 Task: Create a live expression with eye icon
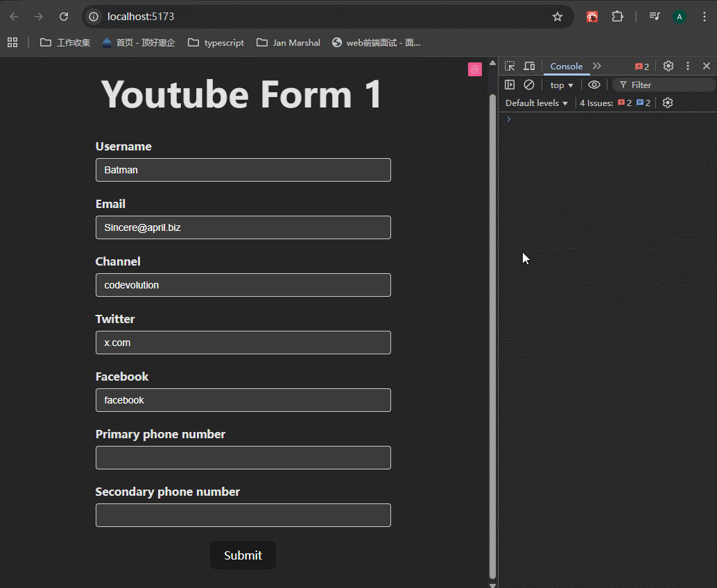point(594,85)
